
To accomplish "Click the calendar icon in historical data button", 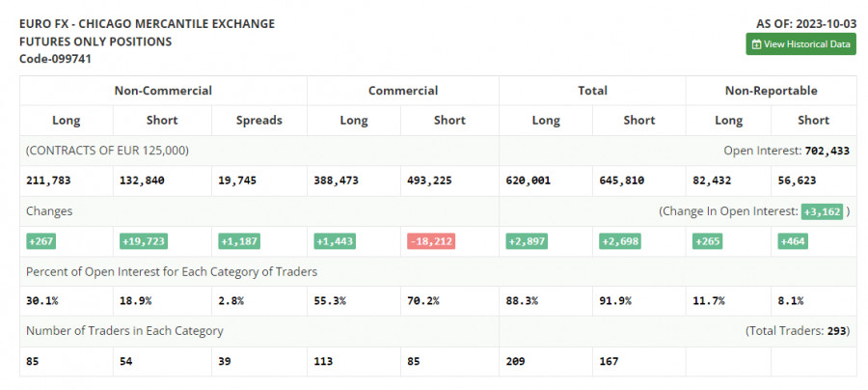I will click(x=757, y=44).
